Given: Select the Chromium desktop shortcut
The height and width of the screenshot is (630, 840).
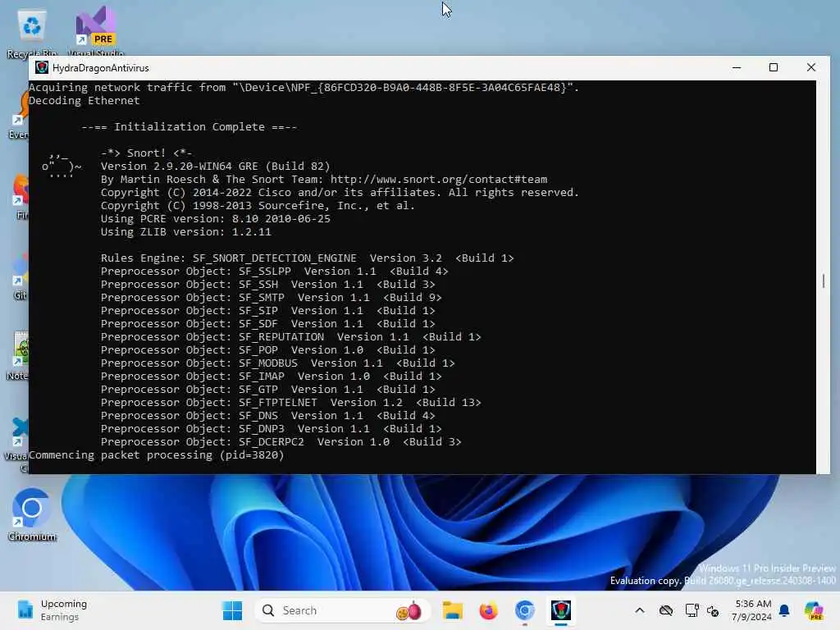Looking at the screenshot, I should [x=32, y=514].
